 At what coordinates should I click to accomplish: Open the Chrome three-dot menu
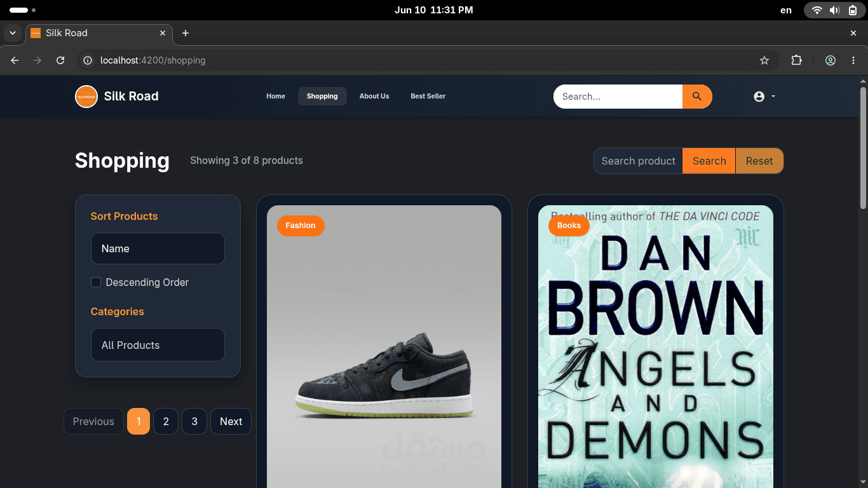(853, 60)
